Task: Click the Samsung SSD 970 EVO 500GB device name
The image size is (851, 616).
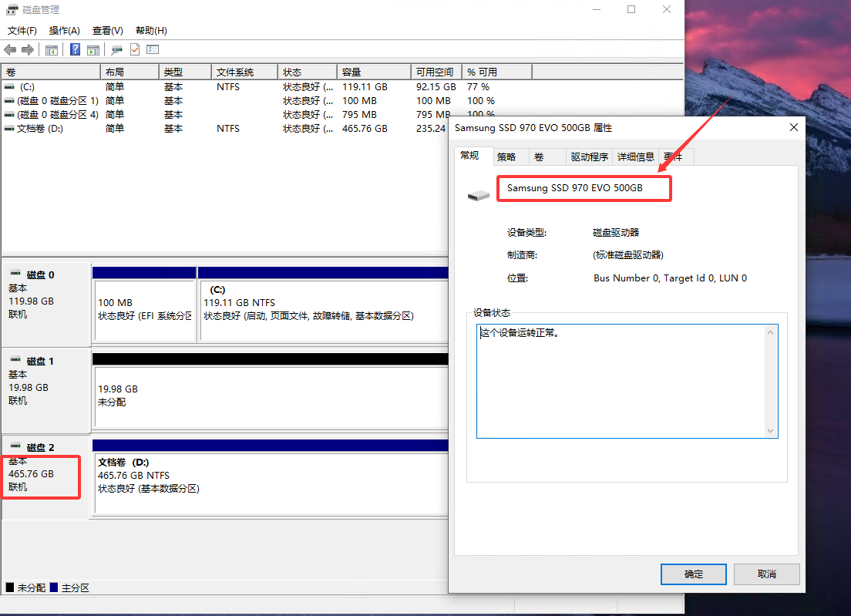Action: click(575, 188)
